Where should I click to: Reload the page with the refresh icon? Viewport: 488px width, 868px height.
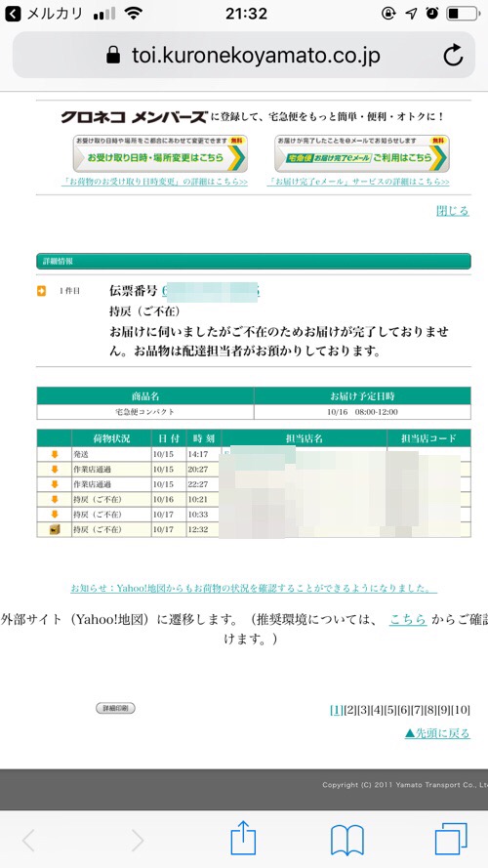coord(453,56)
